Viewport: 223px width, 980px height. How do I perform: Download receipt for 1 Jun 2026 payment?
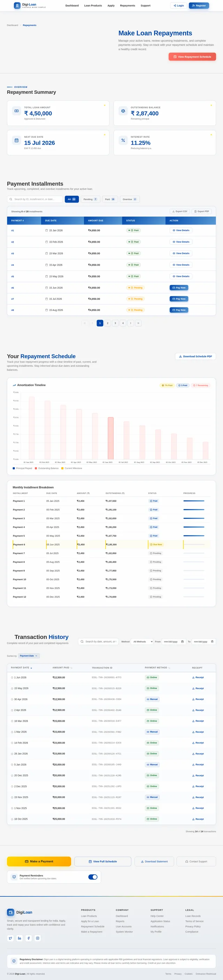(x=198, y=677)
